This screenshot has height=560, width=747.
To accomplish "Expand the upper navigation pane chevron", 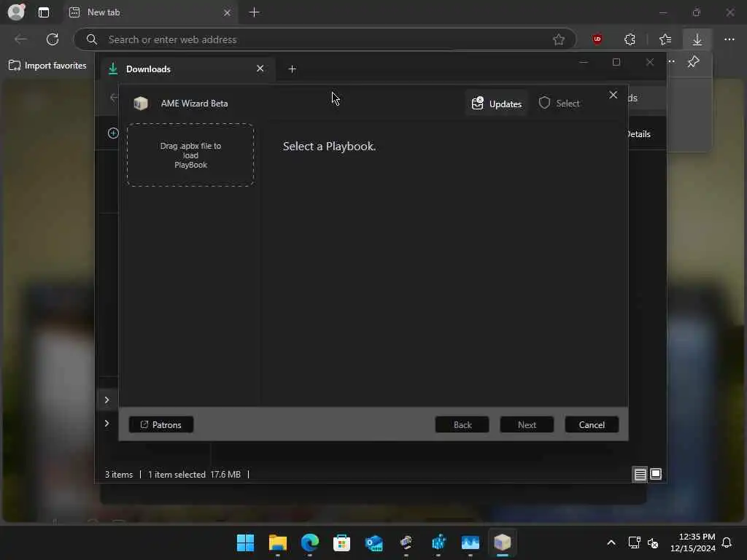I will click(107, 400).
